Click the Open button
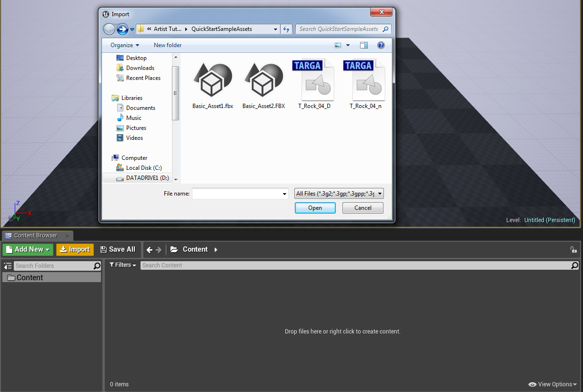This screenshot has width=583, height=392. 315,208
